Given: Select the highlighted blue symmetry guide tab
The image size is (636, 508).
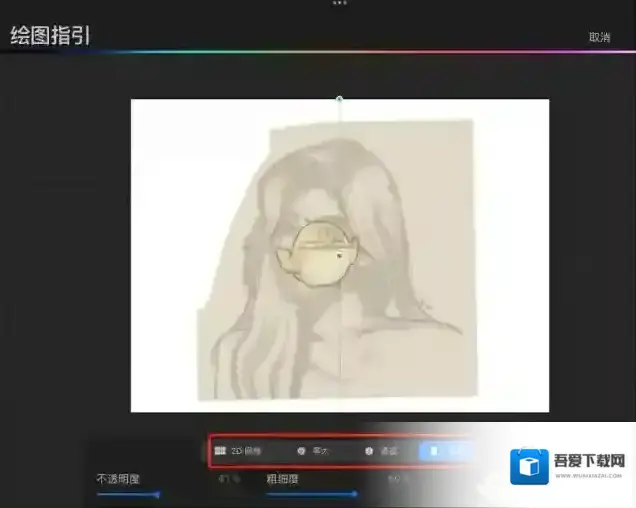Looking at the screenshot, I should [445, 451].
